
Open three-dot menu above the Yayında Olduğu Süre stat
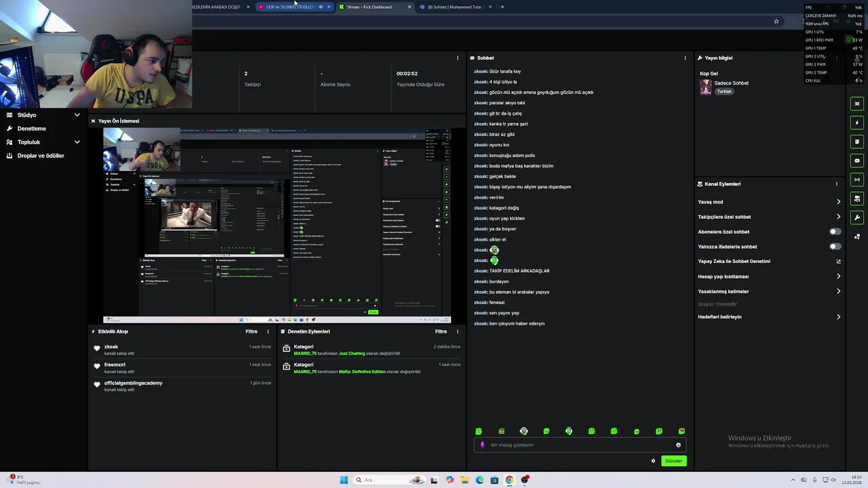click(457, 58)
